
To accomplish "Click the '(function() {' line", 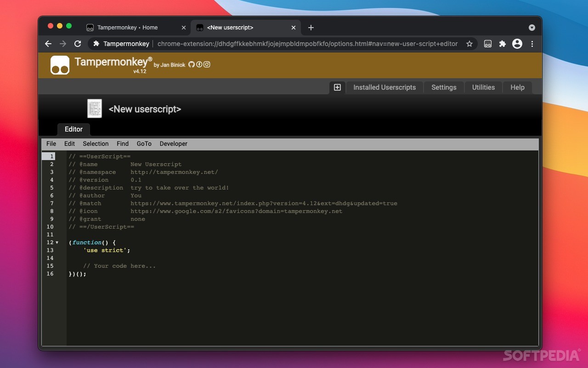I will [x=92, y=242].
